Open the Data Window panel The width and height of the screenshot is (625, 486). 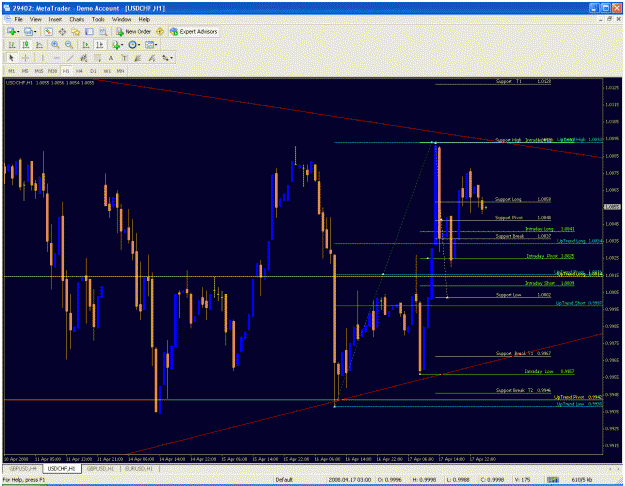62,31
